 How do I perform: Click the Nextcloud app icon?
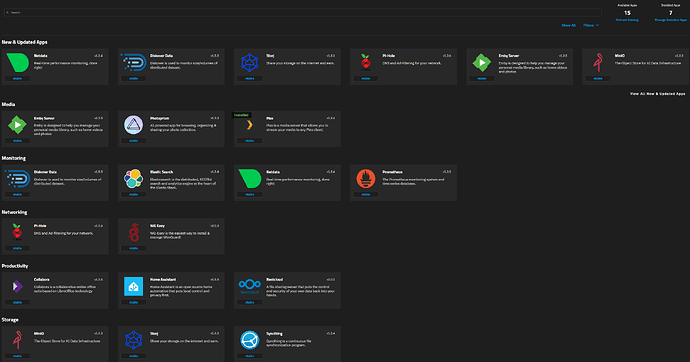(x=250, y=286)
